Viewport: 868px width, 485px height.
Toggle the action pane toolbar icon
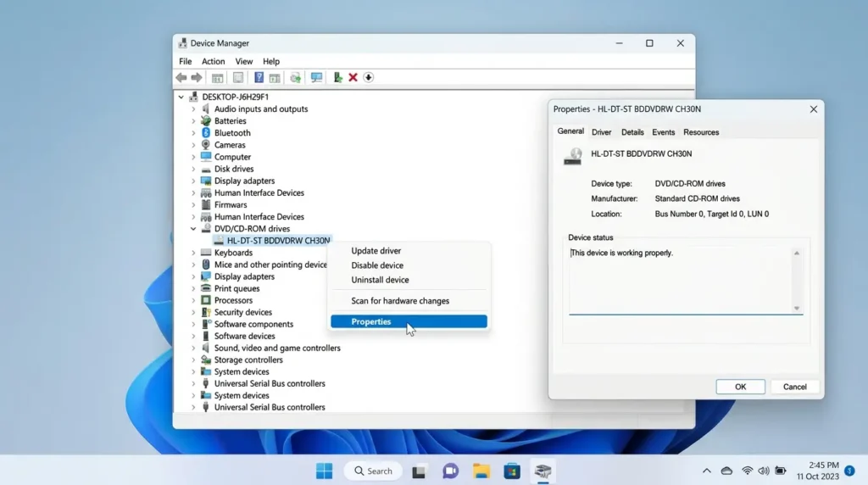(275, 77)
